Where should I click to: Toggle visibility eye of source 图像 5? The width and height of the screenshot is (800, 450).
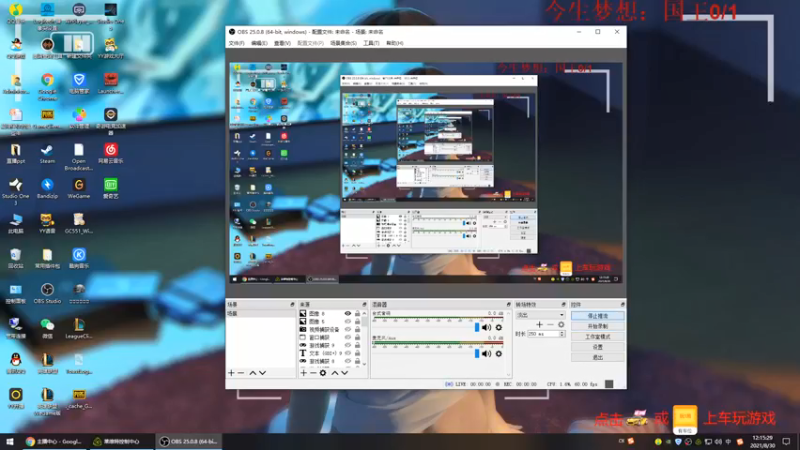[x=347, y=321]
